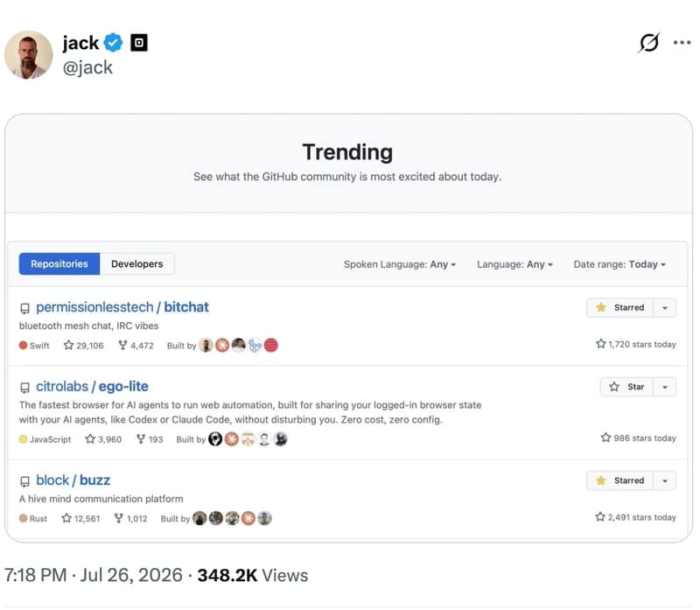Star the ego-lite repository
Image resolution: width=700 pixels, height=610 pixels.
[x=626, y=387]
